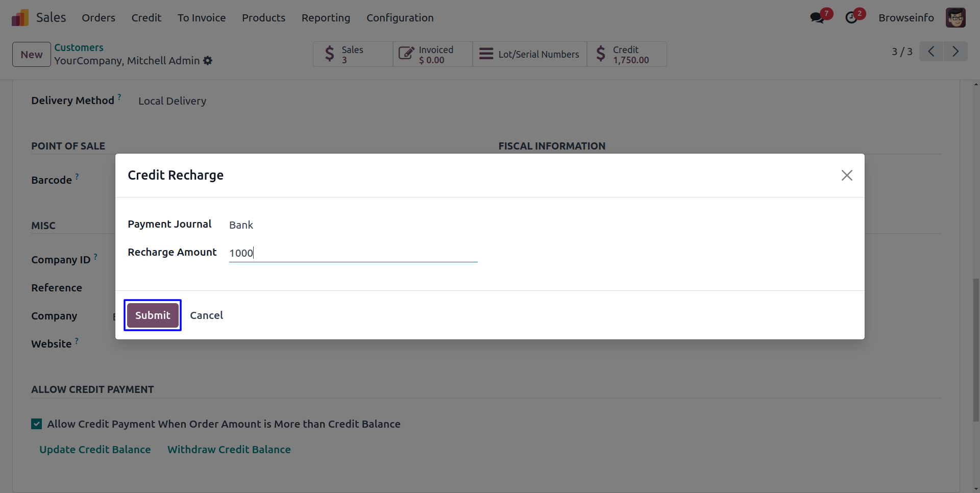Click the Sales app logo icon
Viewport: 980px width, 493px height.
coord(20,18)
